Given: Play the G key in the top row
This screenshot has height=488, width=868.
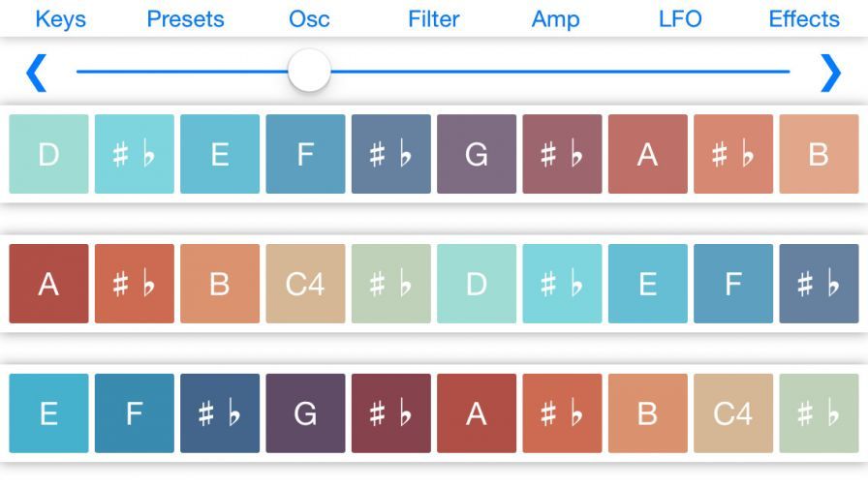Looking at the screenshot, I should [x=477, y=155].
